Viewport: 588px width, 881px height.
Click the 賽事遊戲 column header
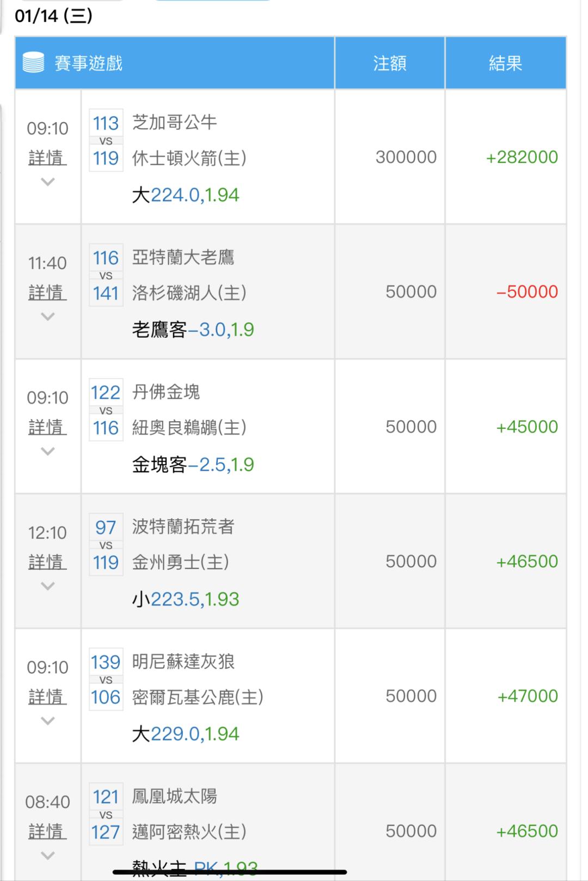click(88, 63)
